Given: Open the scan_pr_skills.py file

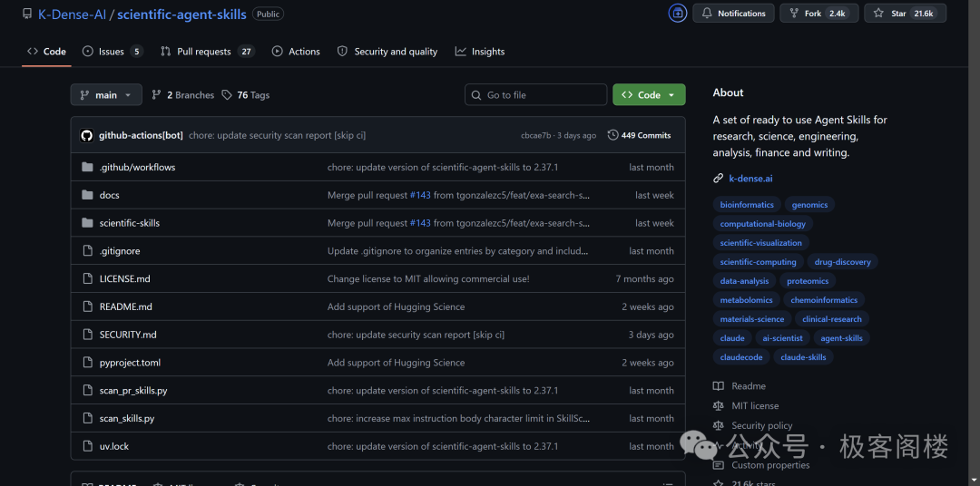Looking at the screenshot, I should 133,391.
